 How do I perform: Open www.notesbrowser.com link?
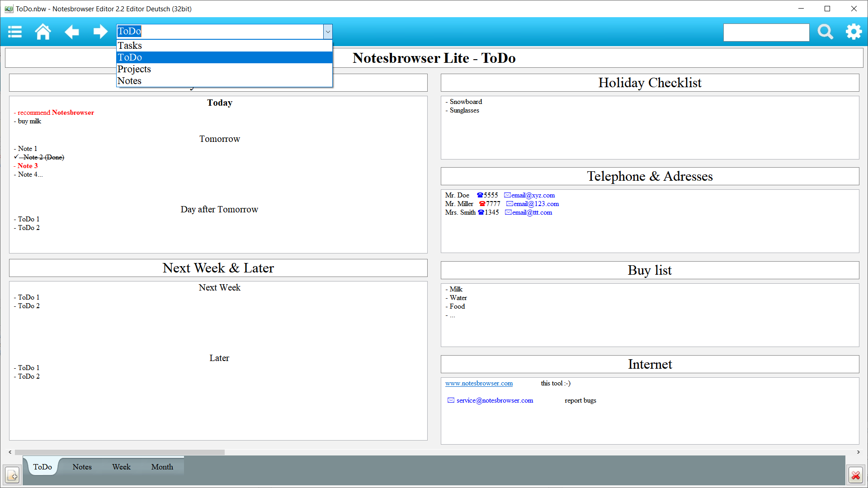pyautogui.click(x=479, y=383)
